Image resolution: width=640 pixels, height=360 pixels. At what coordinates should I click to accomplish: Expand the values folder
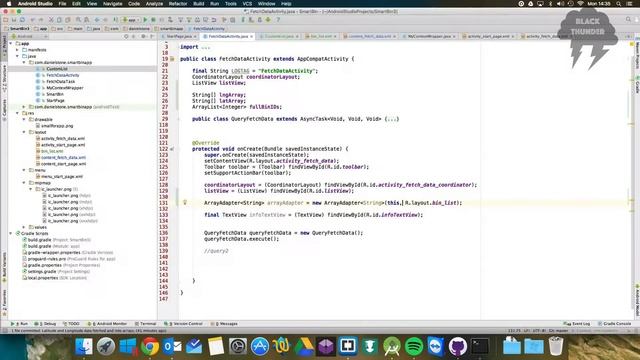[x=24, y=227]
